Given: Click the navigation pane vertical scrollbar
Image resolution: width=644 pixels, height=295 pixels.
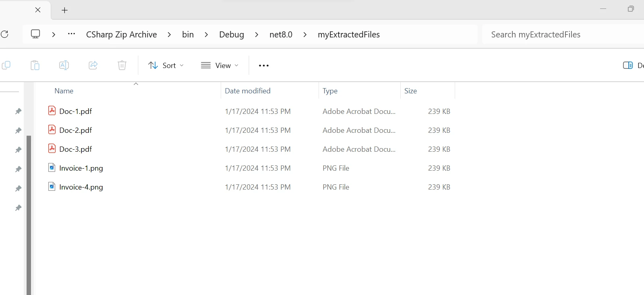Looking at the screenshot, I should click(x=29, y=213).
